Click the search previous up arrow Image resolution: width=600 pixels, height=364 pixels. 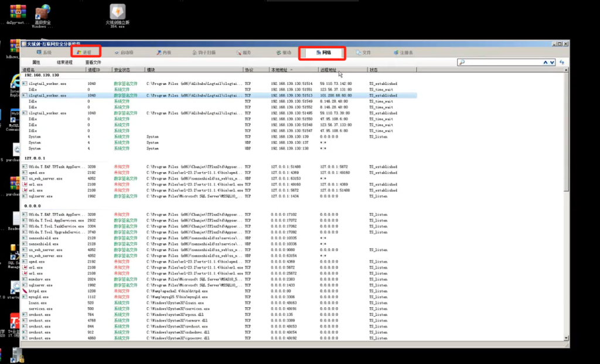[546, 62]
